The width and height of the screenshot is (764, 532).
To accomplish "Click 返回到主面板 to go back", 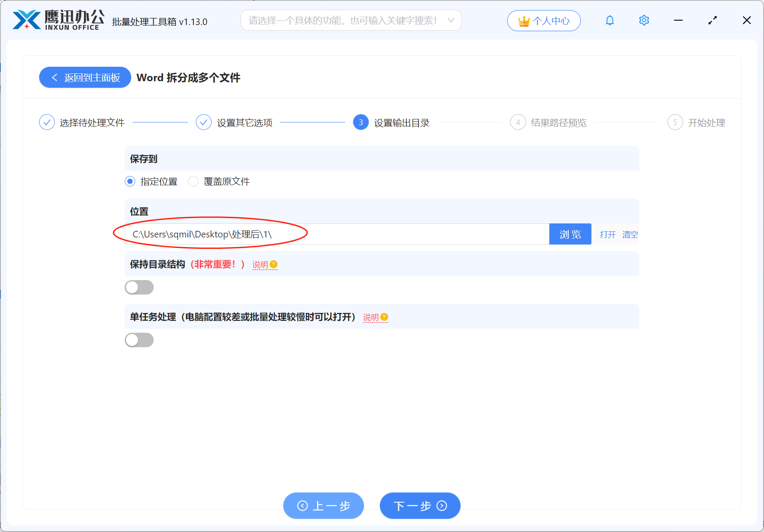I will point(85,77).
